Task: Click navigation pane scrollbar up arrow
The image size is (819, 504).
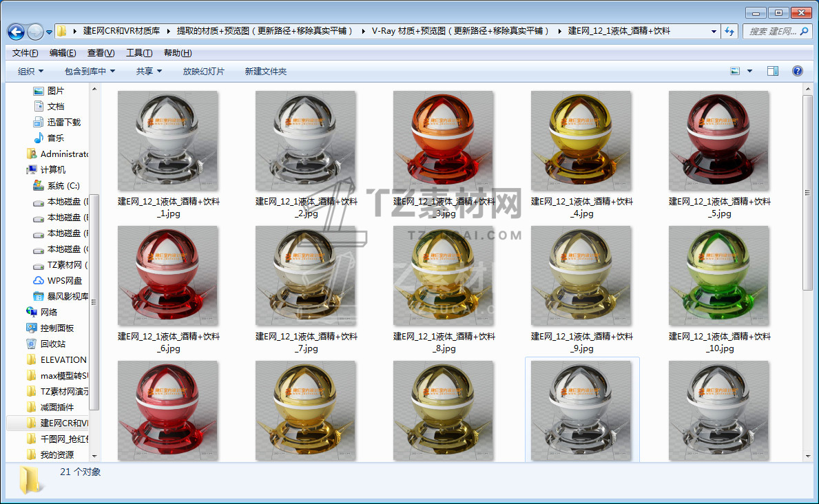Action: (94, 90)
